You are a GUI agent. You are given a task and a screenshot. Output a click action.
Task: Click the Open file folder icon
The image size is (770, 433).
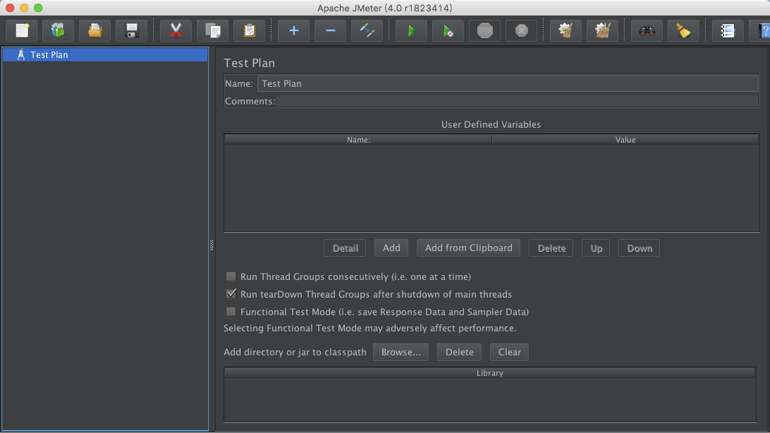[x=95, y=30]
